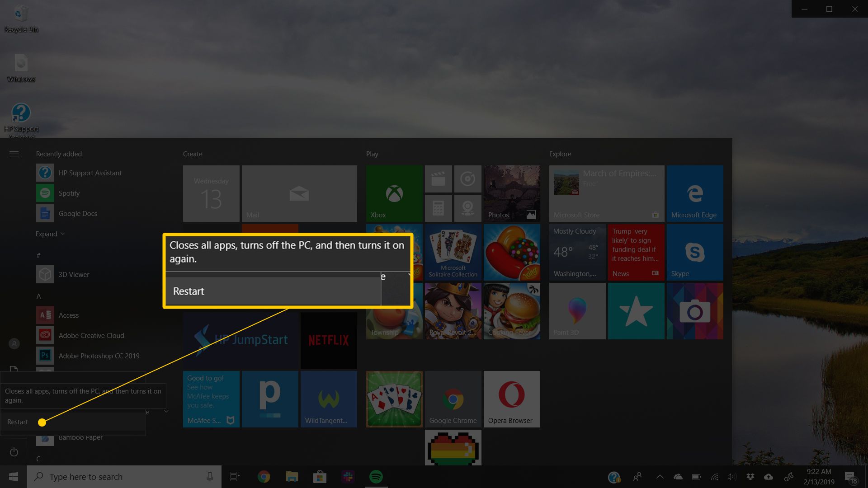Click the Photos tile in Play section
868x488 pixels.
pyautogui.click(x=512, y=193)
